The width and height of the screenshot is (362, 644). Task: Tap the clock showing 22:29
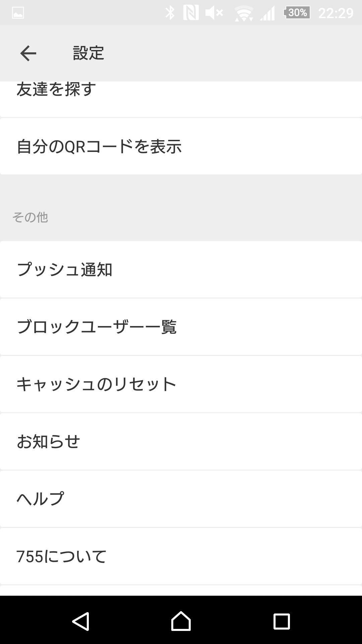336,13
